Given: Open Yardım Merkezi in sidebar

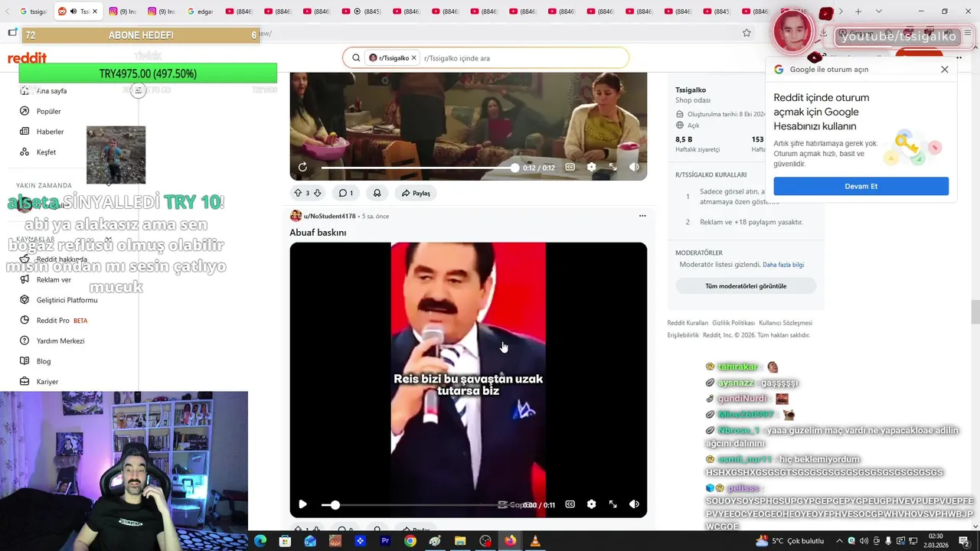Looking at the screenshot, I should pos(60,341).
